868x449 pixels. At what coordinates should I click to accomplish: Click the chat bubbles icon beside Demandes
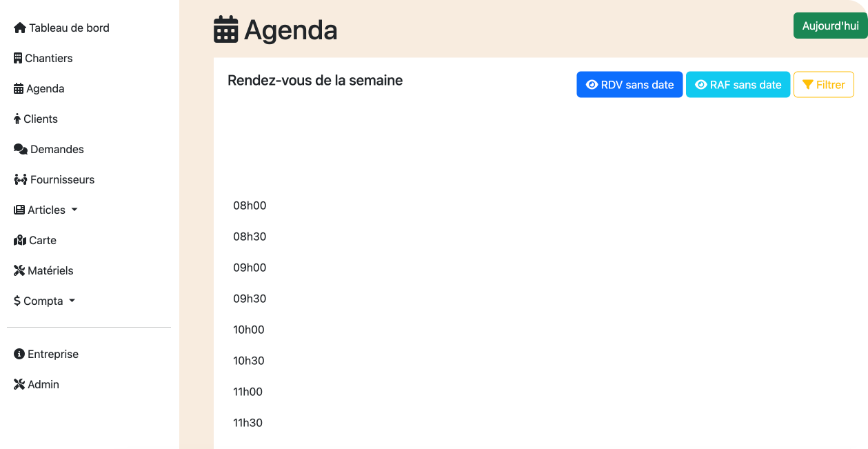21,150
